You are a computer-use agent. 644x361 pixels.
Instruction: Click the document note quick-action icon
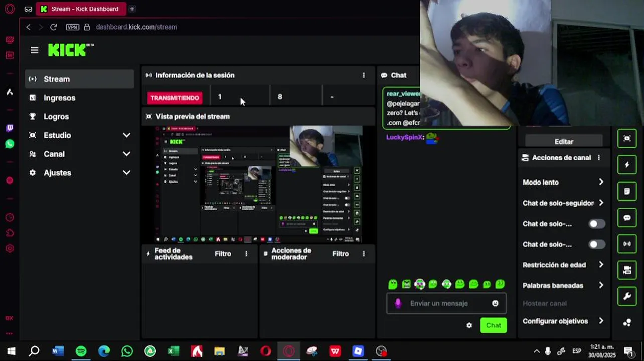(627, 191)
